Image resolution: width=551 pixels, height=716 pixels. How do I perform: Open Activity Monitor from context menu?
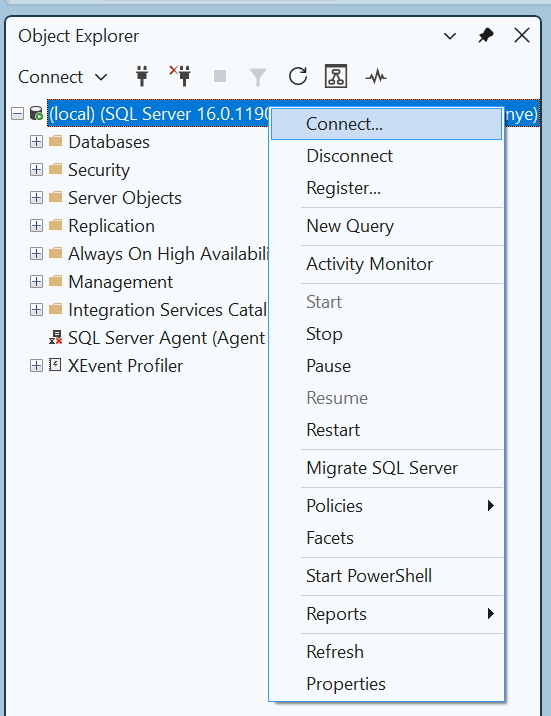coord(387,264)
